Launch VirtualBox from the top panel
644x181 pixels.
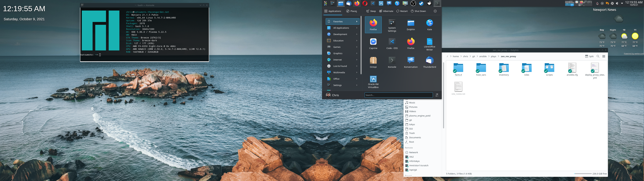click(381, 3)
